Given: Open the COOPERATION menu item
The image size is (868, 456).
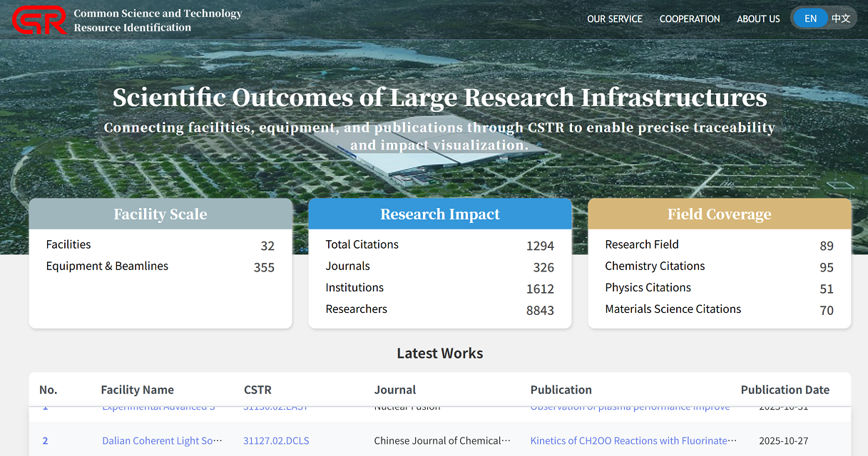Looking at the screenshot, I should tap(689, 19).
